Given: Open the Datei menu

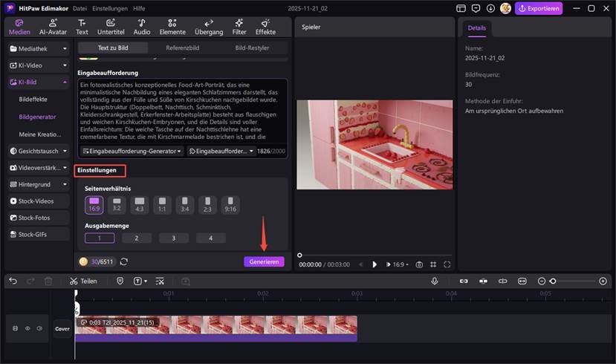Looking at the screenshot, I should [x=80, y=8].
